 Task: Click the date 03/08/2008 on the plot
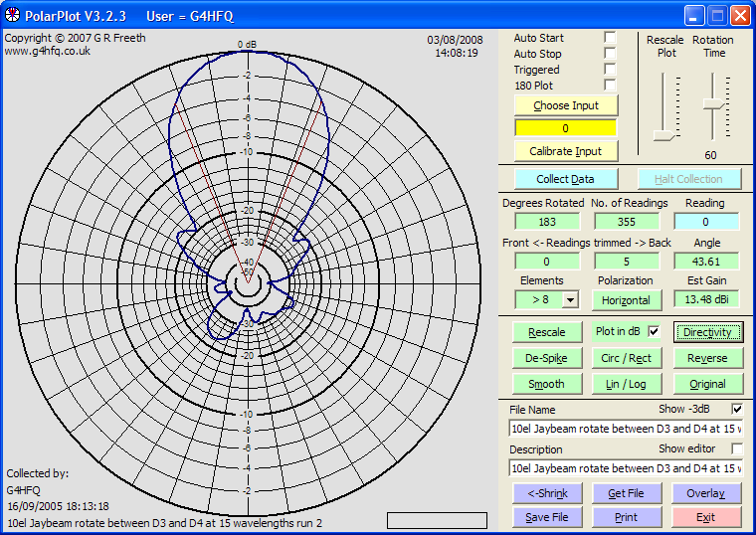point(455,40)
